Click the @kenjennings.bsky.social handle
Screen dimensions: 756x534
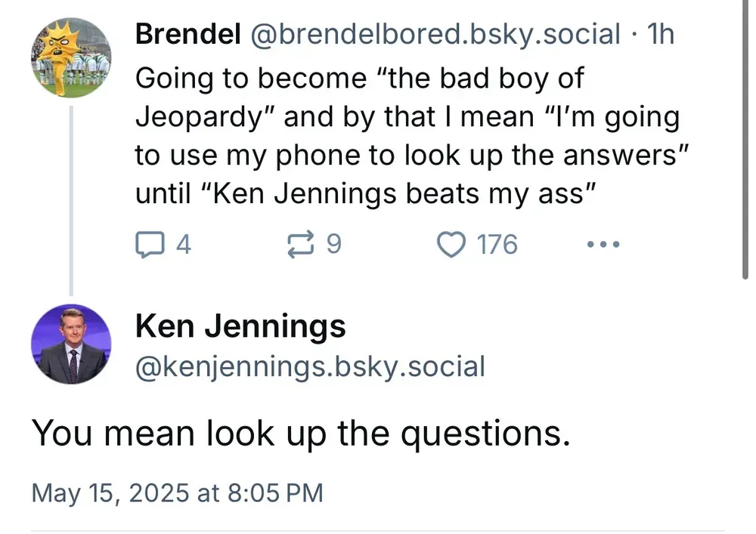point(310,366)
